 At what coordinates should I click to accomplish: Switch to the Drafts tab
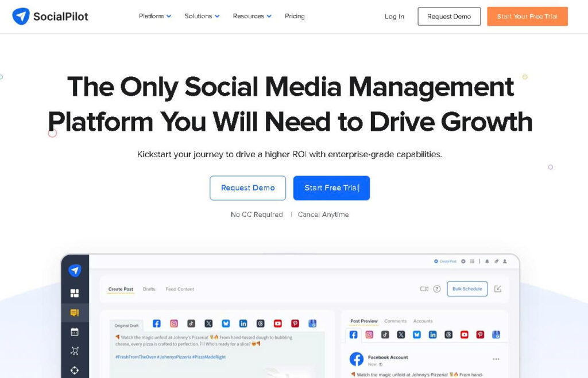click(149, 289)
